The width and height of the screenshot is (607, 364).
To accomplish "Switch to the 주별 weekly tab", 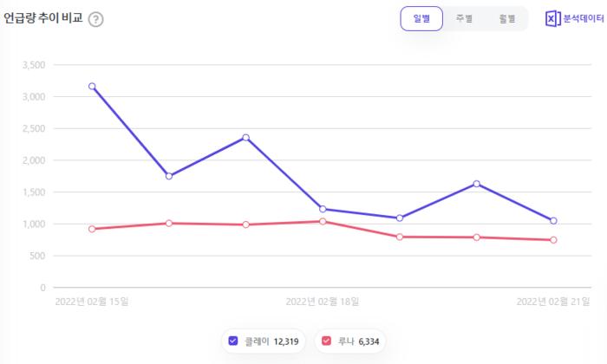I will pyautogui.click(x=464, y=18).
